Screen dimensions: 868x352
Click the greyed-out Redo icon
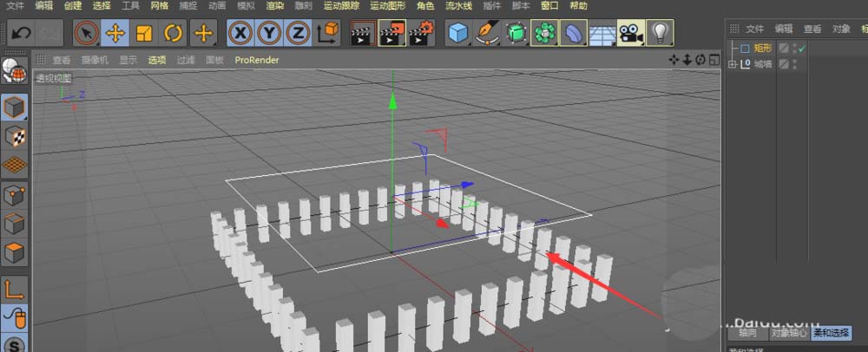click(49, 34)
